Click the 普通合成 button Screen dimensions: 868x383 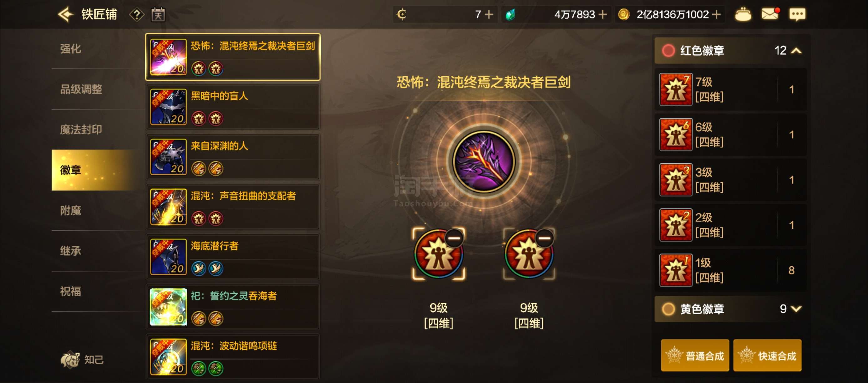pos(695,355)
